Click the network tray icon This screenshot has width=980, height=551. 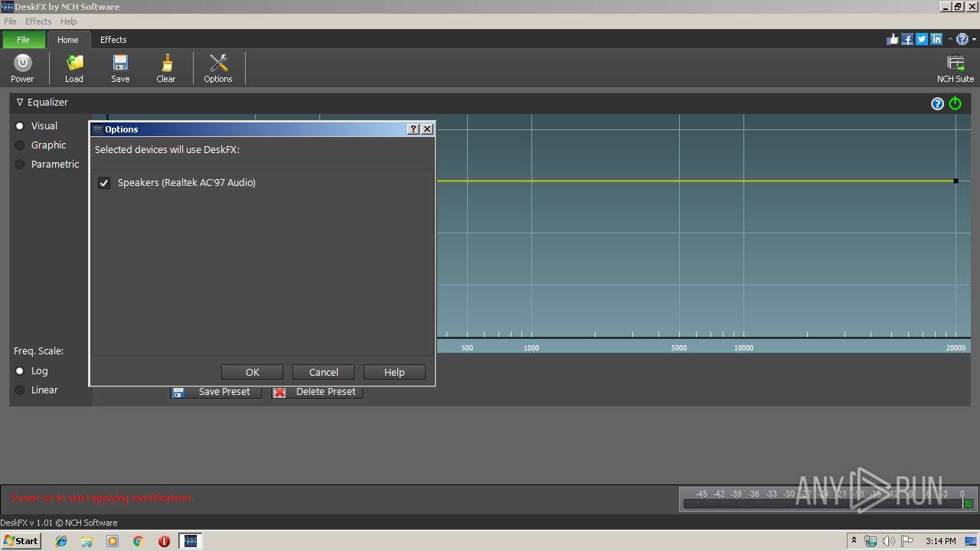tap(871, 541)
